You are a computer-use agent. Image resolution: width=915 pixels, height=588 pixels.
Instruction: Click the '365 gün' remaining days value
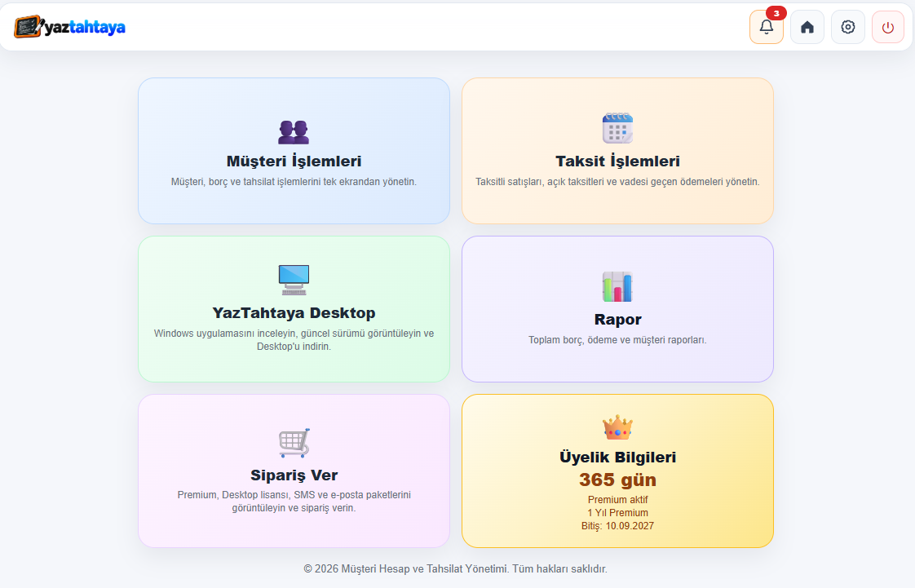617,480
